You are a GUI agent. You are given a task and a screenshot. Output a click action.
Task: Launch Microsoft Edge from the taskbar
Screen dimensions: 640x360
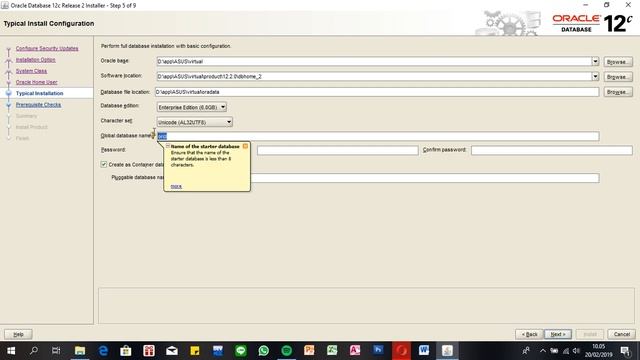coord(103,351)
